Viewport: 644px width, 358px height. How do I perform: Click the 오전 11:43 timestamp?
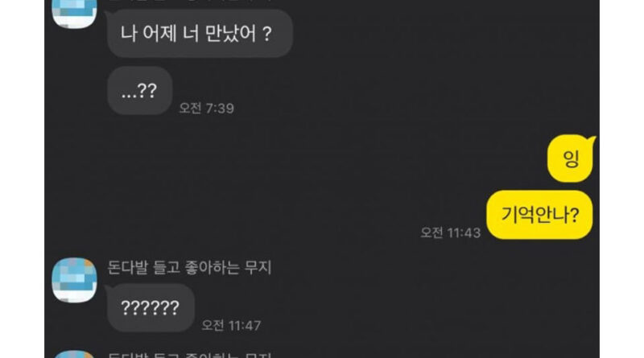pyautogui.click(x=450, y=232)
